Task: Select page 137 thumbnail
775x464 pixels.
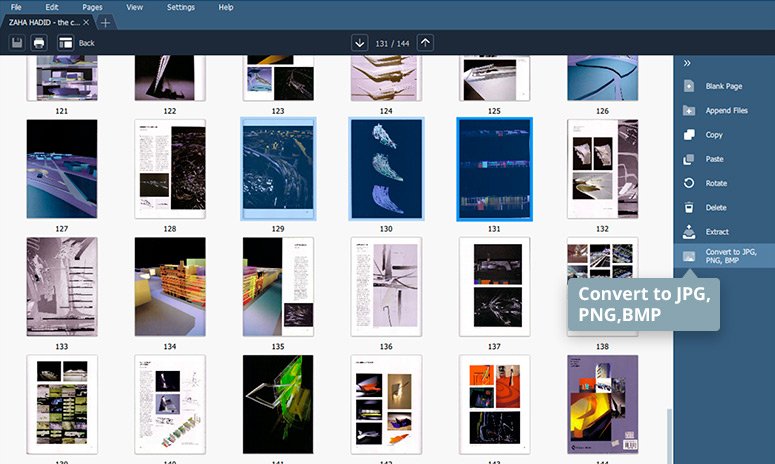Action: click(x=494, y=287)
